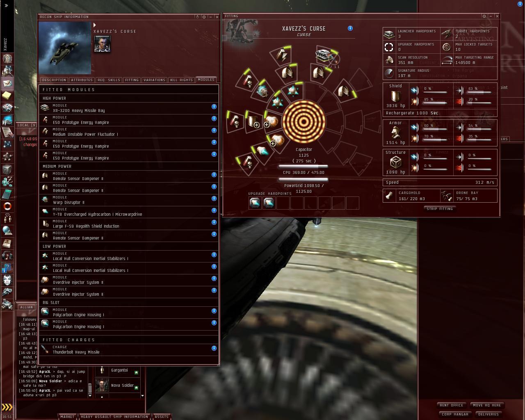Pin the Fitting window
Image resolution: width=525 pixels, height=420 pixels.
[x=484, y=16]
